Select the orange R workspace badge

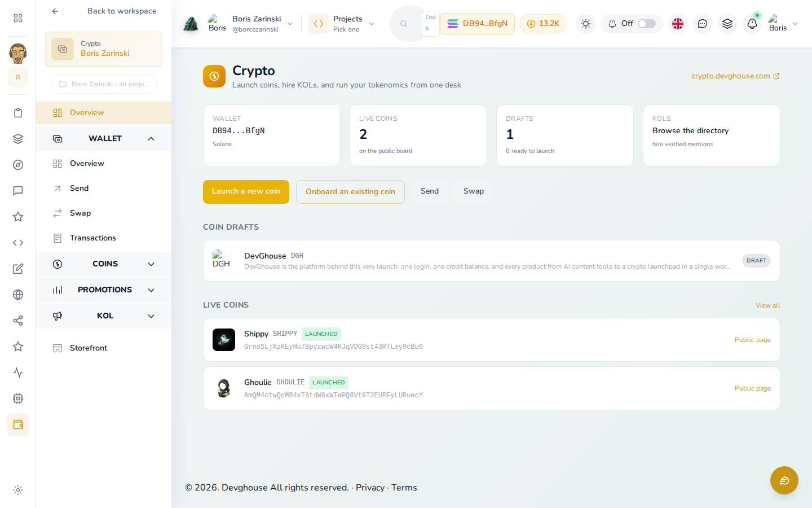click(x=18, y=77)
